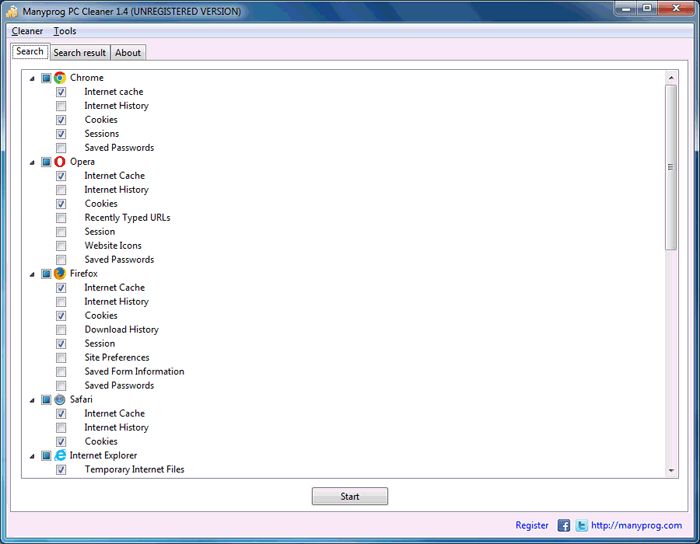Select the Firefox tree label
This screenshot has width=700, height=544.
(84, 274)
